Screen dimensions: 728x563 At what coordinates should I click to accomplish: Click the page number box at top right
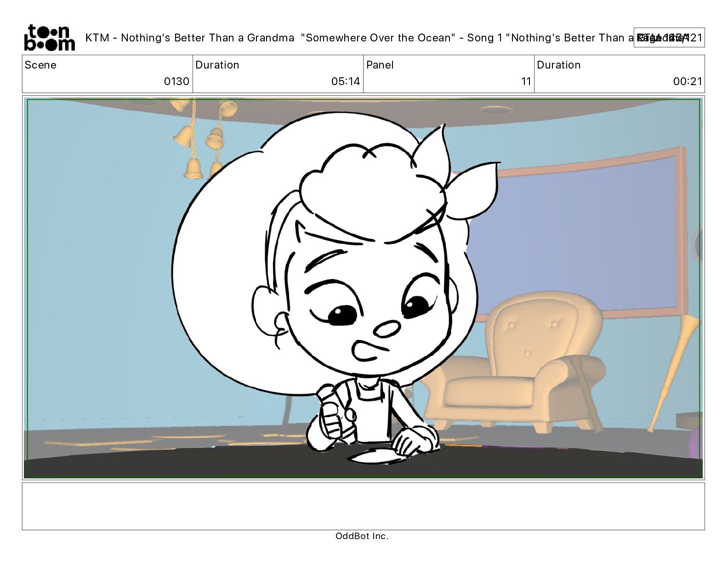(x=669, y=38)
